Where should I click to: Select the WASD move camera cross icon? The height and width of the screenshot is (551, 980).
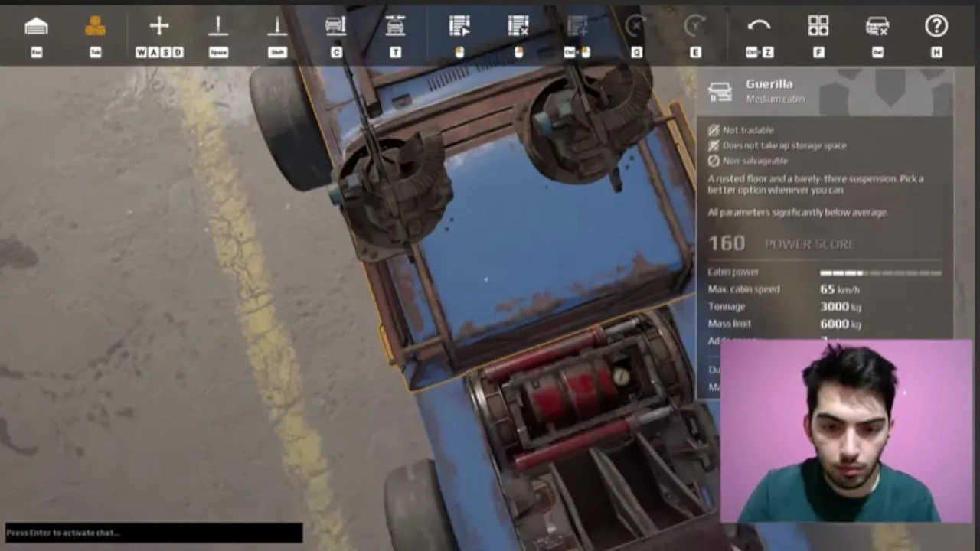click(x=159, y=27)
